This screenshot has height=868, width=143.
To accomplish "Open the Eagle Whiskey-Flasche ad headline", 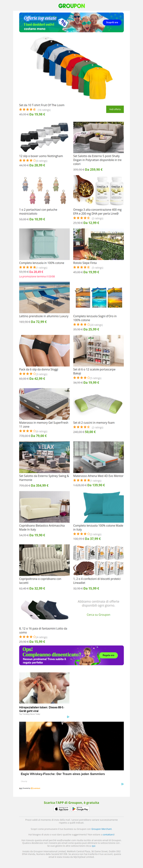I will pos(63,774).
